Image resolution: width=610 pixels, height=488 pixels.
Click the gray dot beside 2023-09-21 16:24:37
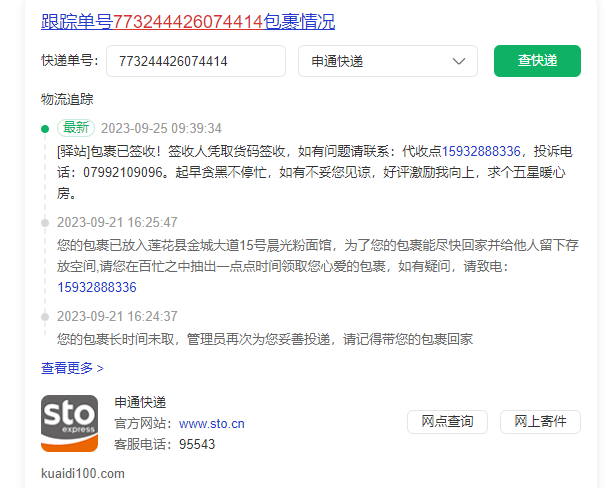pos(45,317)
